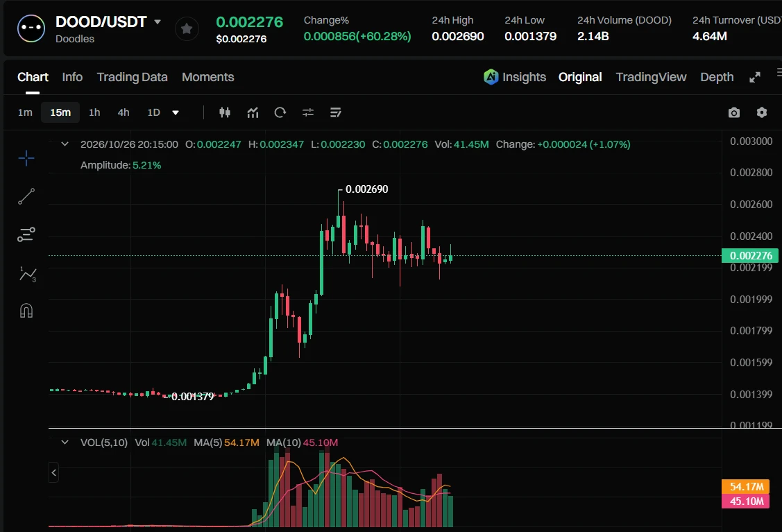Choose the horizontal lines drawing tool

coord(26,234)
